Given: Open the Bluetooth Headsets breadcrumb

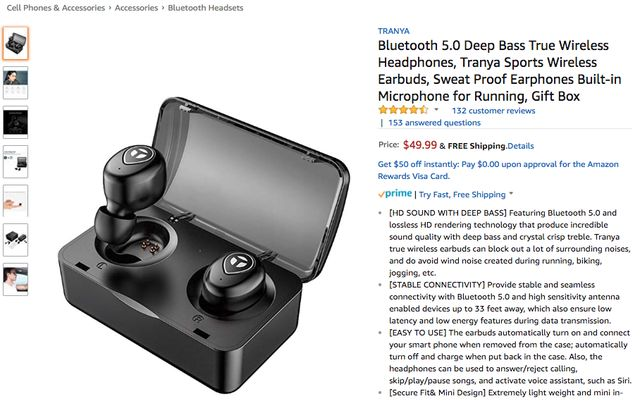Looking at the screenshot, I should pyautogui.click(x=205, y=8).
